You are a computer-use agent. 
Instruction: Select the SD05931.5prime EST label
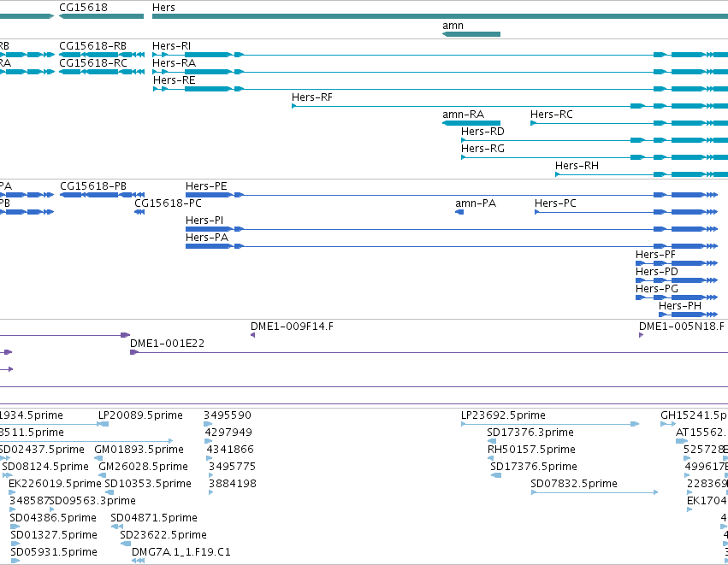(x=54, y=552)
